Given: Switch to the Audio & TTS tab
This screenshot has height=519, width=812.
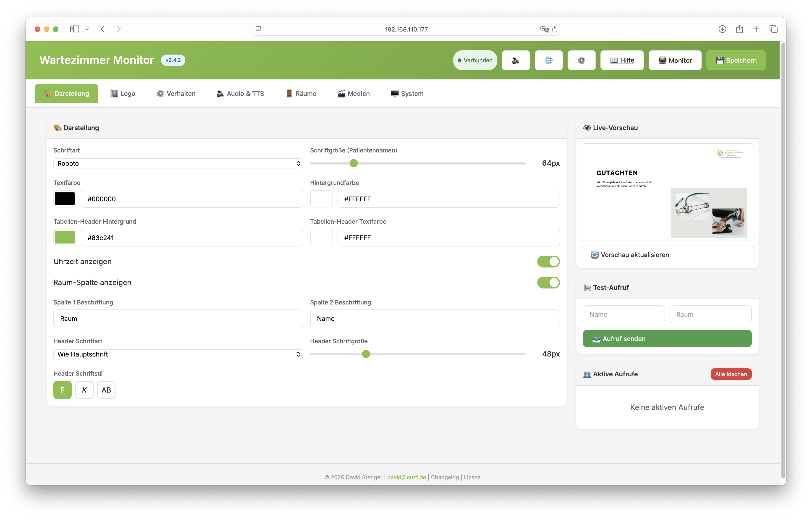Looking at the screenshot, I should click(240, 93).
